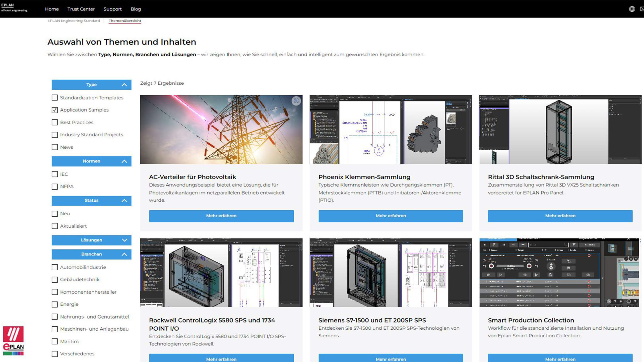Select the IEC norm checkbox
The image size is (644, 362).
pyautogui.click(x=55, y=174)
